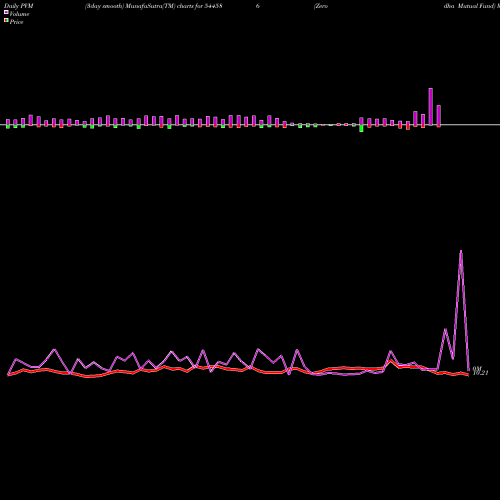Screen dimensions: 500x500
Task: Select the 'Price' legend label
Action: click(x=16, y=22)
